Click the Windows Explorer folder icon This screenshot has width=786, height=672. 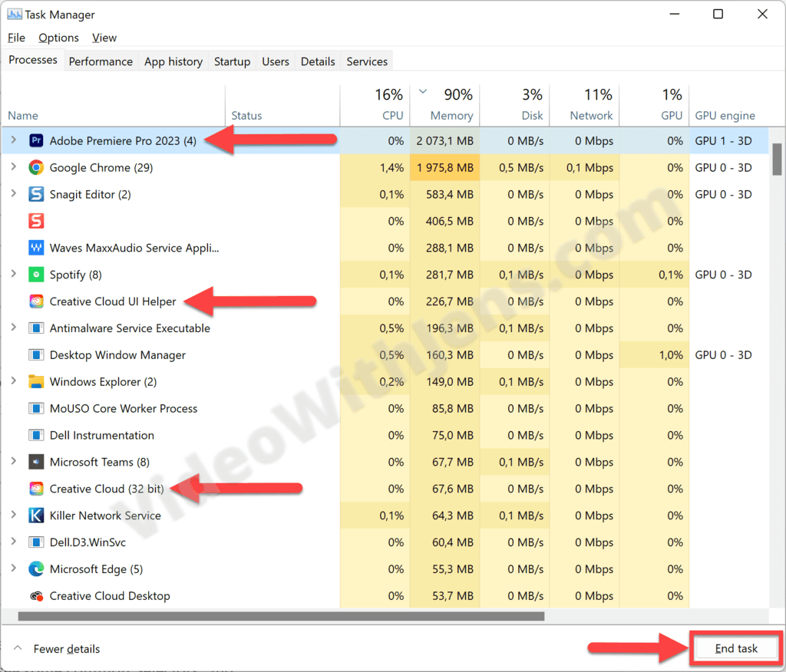[36, 382]
